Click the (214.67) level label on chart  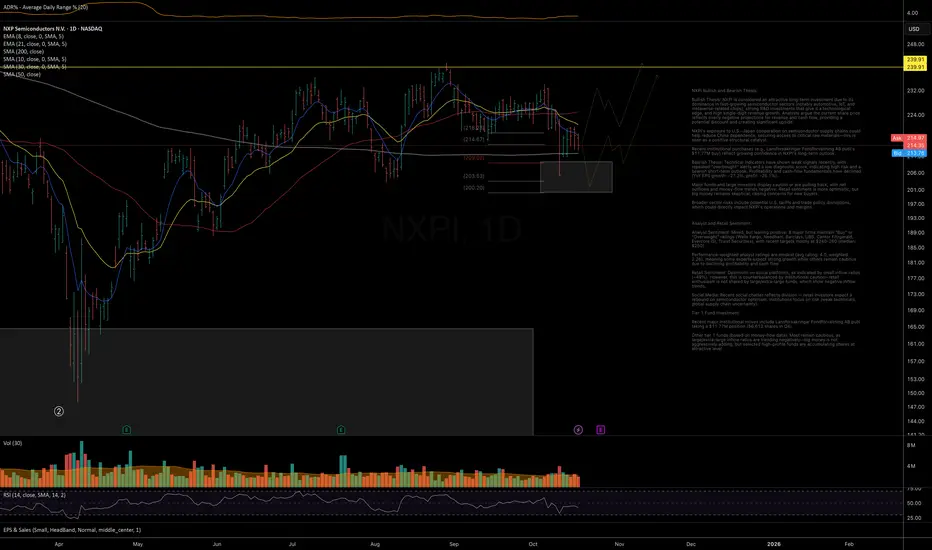tap(474, 139)
